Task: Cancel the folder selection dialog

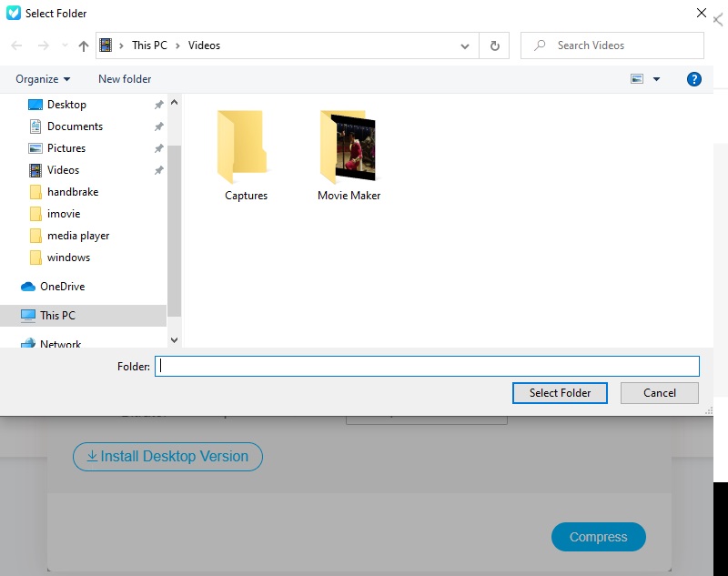Action: point(659,392)
